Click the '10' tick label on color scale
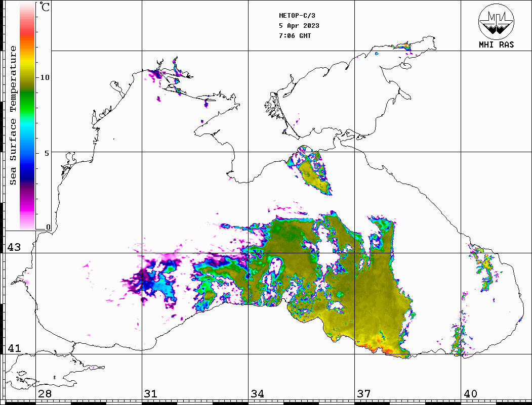The width and height of the screenshot is (532, 405). (45, 77)
